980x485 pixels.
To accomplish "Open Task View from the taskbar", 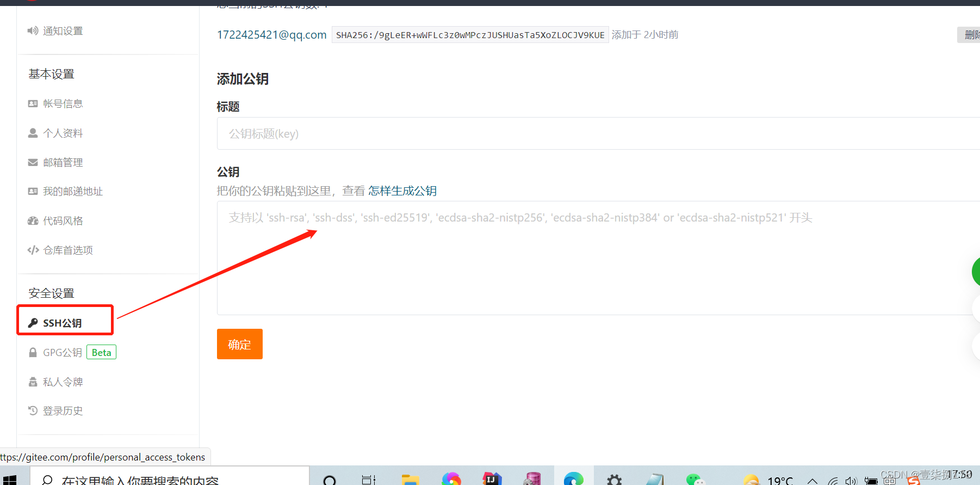I will [369, 480].
